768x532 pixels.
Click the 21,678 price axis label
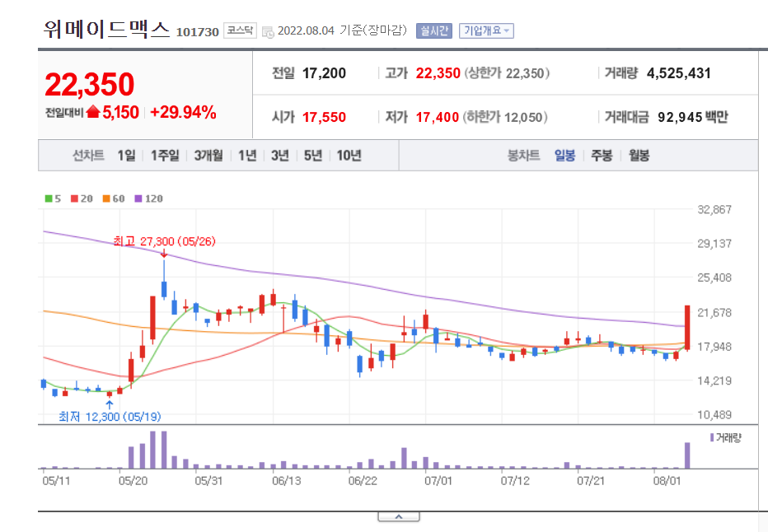714,312
